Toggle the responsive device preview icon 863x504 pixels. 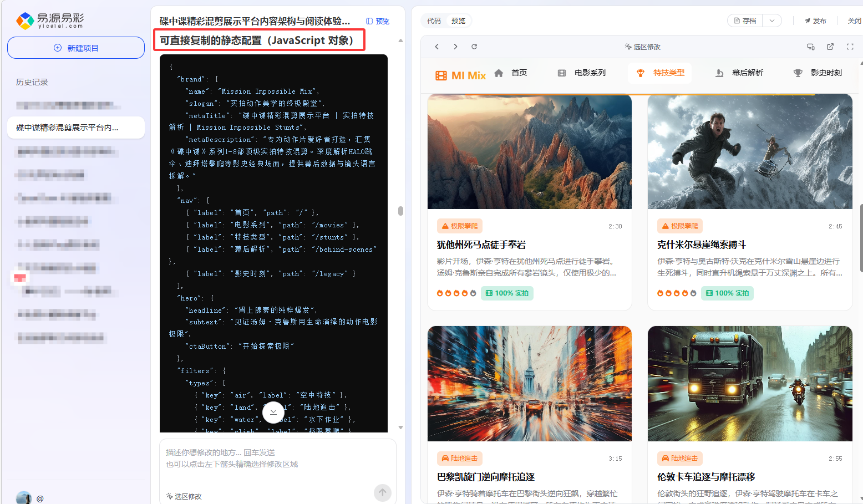[810, 47]
